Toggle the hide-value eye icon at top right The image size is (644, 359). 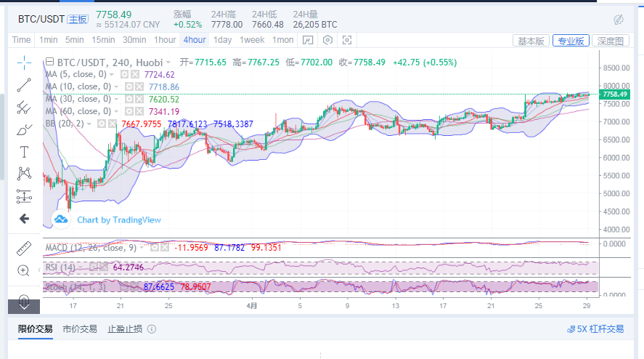click(619, 19)
